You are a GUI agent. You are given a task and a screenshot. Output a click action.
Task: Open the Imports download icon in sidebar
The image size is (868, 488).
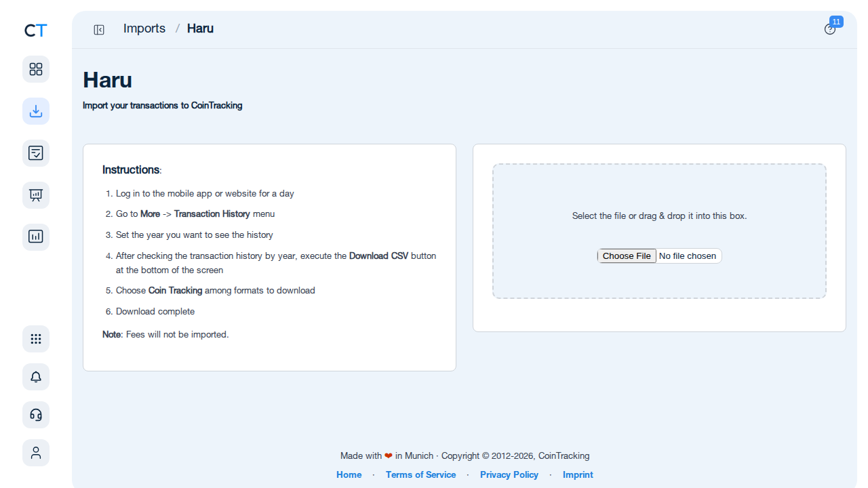pos(36,111)
